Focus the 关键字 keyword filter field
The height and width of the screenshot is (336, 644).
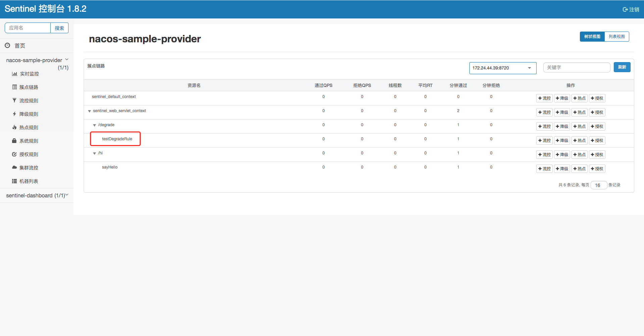coord(577,67)
